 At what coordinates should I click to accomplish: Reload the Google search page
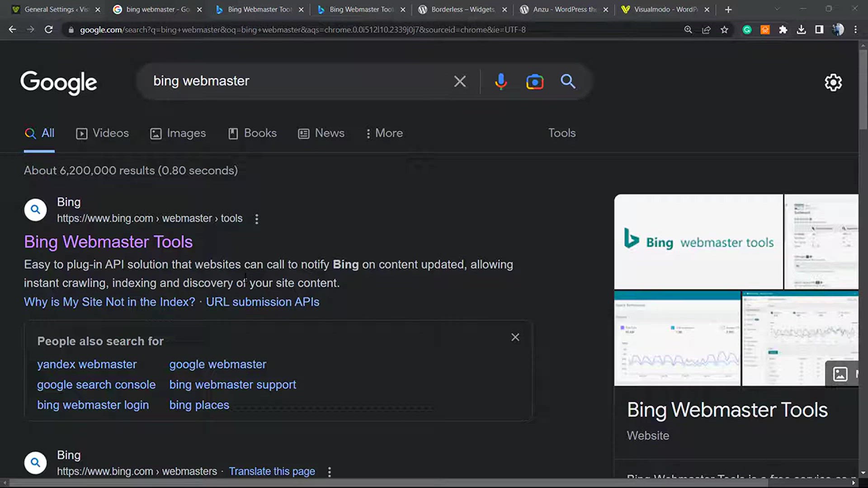coord(48,29)
